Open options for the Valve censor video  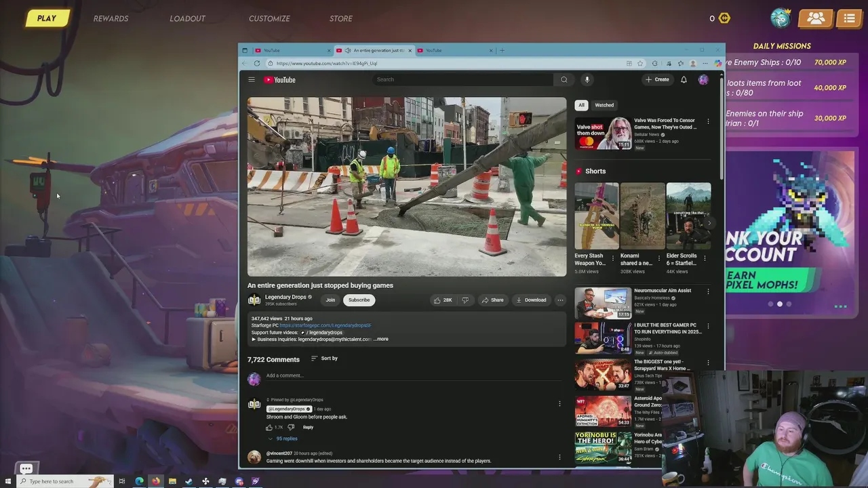[708, 121]
